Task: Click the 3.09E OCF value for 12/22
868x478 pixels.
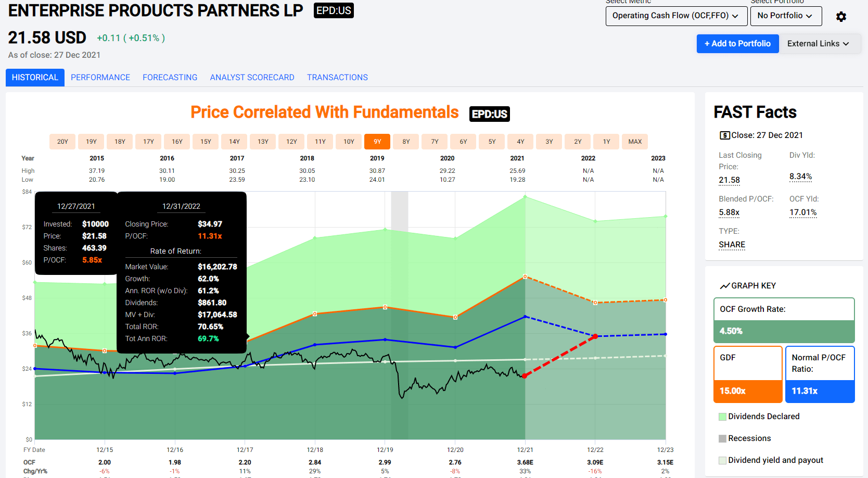Action: click(x=595, y=462)
